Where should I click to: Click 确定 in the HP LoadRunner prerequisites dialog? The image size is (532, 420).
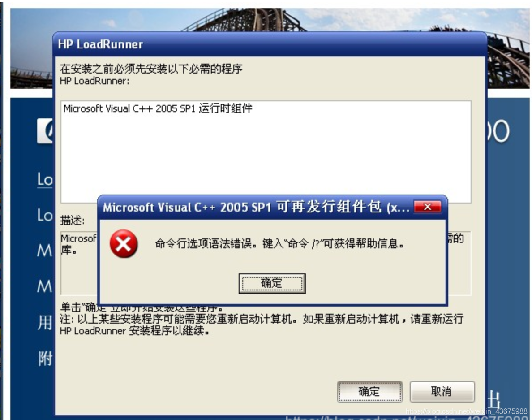click(369, 391)
